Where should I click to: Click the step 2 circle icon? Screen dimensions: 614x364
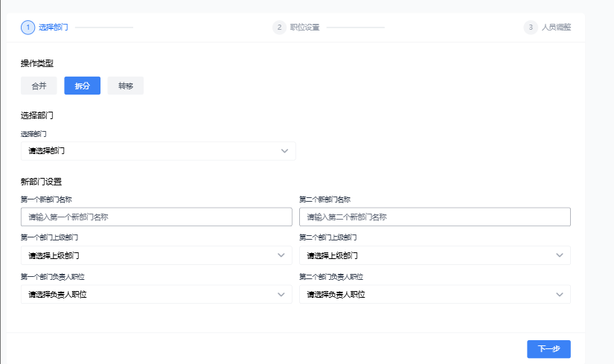tap(279, 28)
